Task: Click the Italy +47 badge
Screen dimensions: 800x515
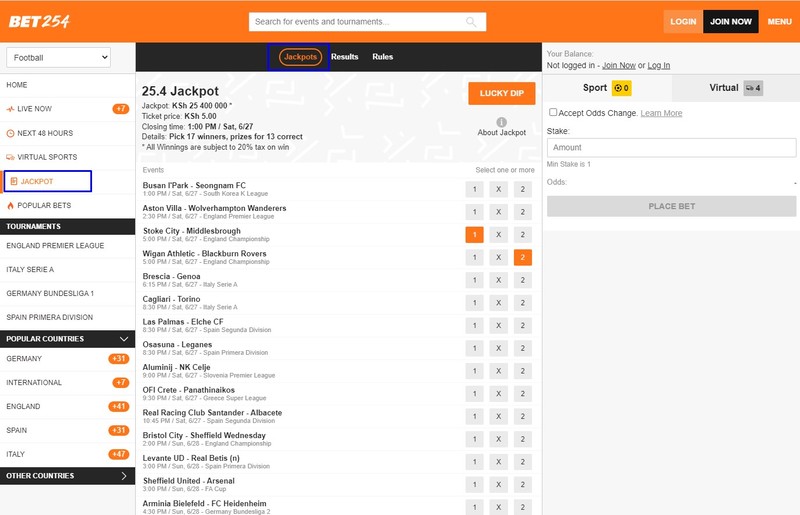Action: click(x=119, y=454)
